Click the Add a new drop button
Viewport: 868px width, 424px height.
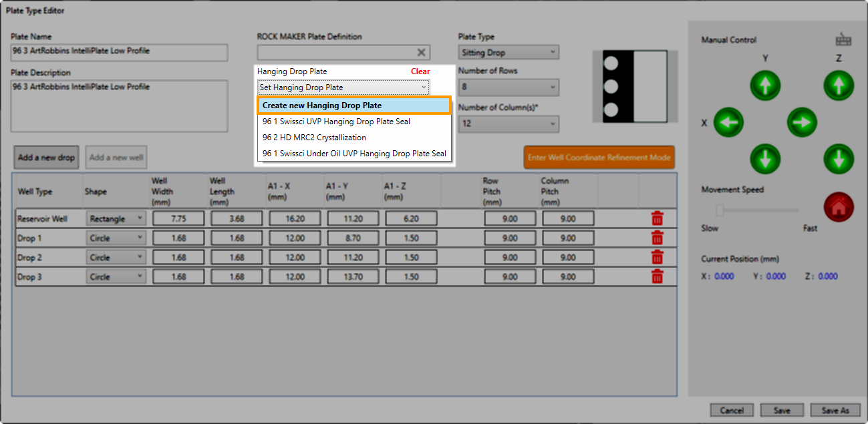click(47, 158)
